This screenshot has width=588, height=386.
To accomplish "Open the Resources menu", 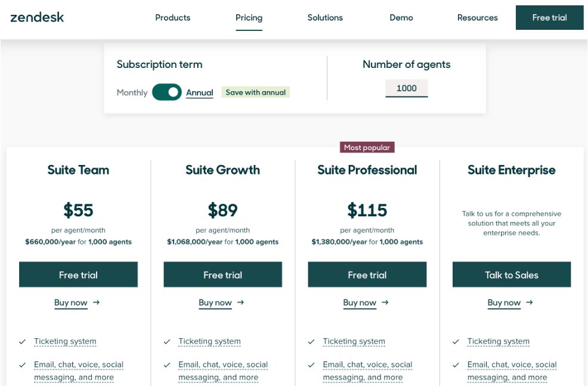I will (x=477, y=17).
